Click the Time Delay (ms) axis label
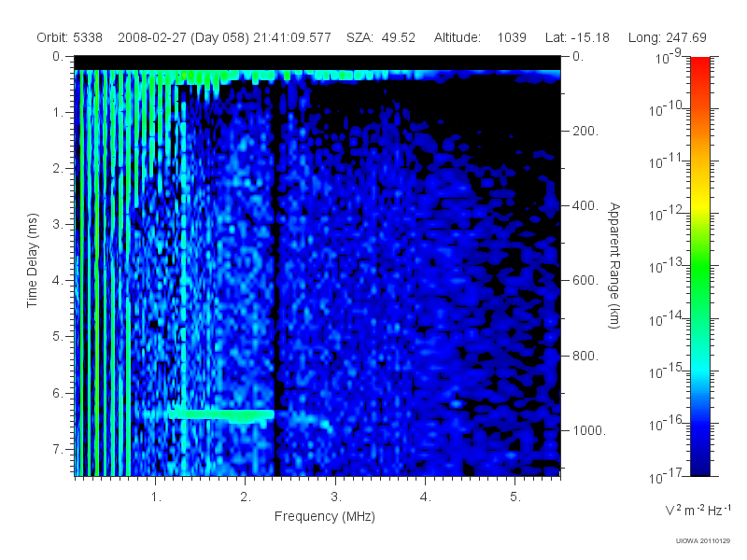747x560 pixels. coord(32,260)
